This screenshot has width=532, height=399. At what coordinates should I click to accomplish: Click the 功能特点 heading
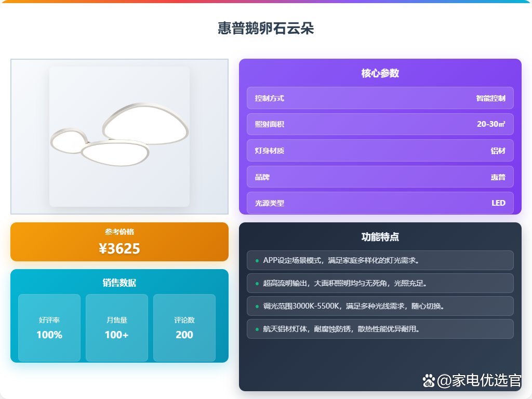(x=380, y=237)
